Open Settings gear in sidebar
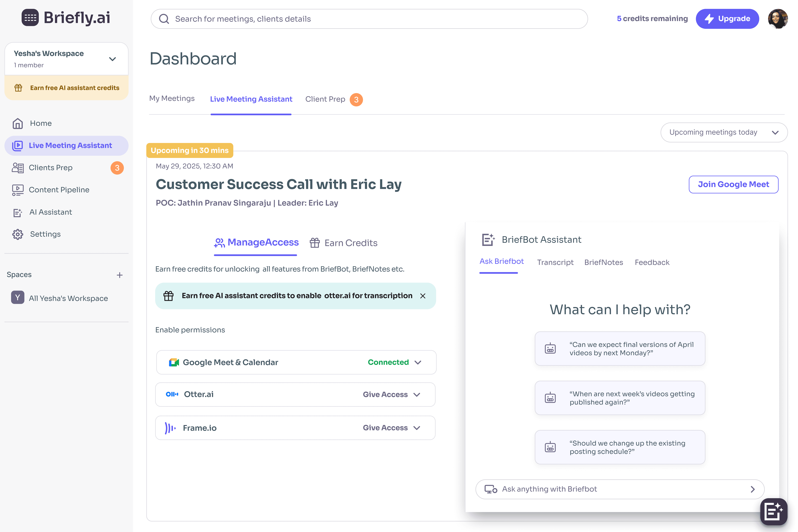This screenshot has height=532, width=798. tap(18, 234)
